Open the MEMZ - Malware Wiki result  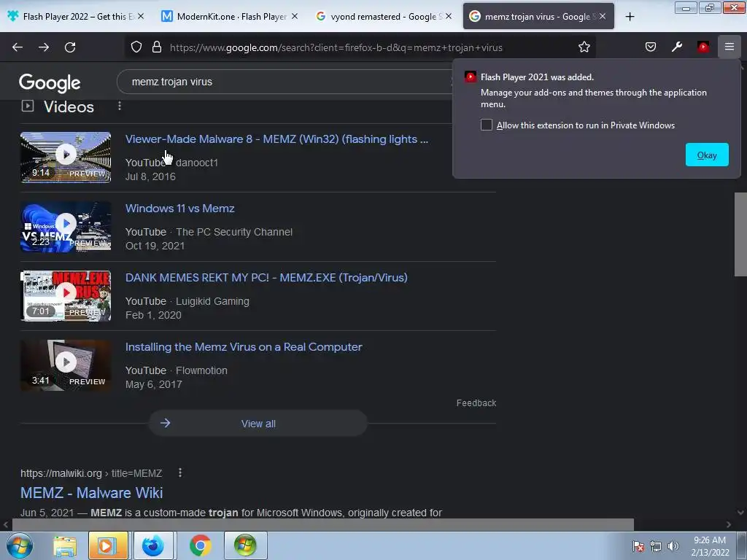91,493
